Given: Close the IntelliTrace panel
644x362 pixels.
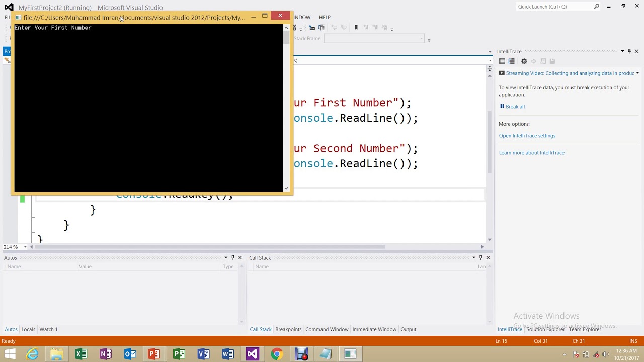Looking at the screenshot, I should (636, 51).
